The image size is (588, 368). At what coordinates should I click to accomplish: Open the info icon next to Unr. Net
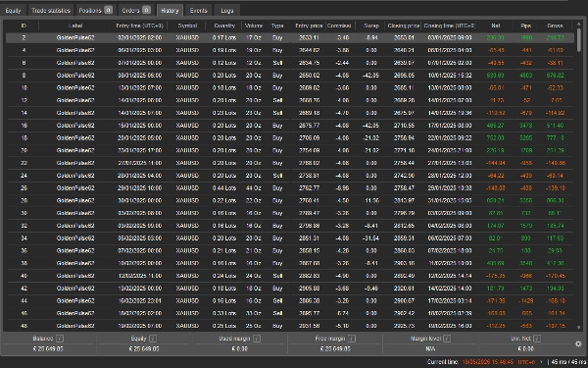point(537,339)
